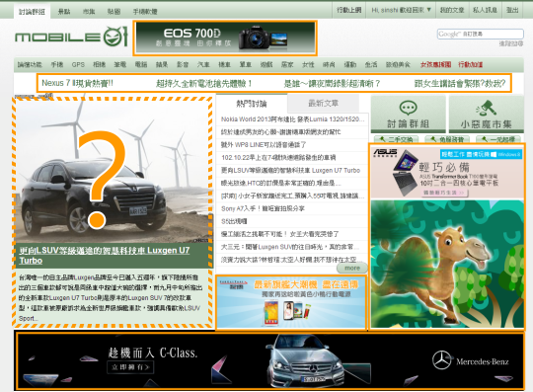
Task: Open the HTC 訂價 thread
Action: [x=281, y=183]
